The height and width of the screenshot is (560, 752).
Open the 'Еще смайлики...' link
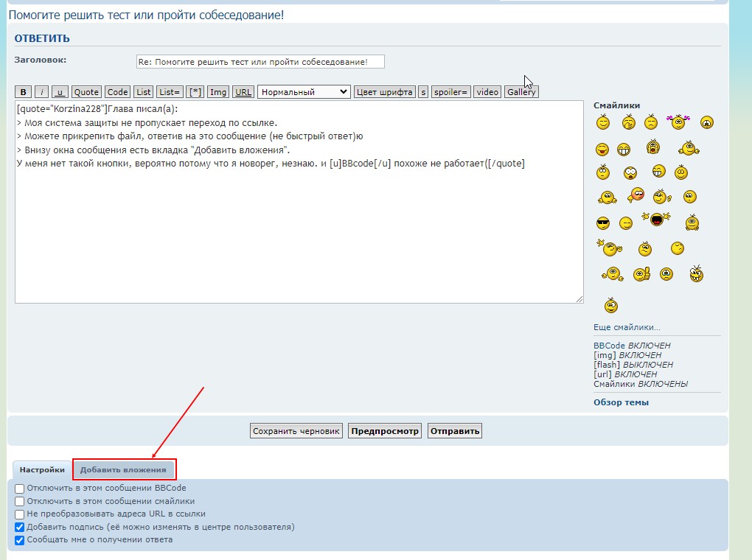627,327
